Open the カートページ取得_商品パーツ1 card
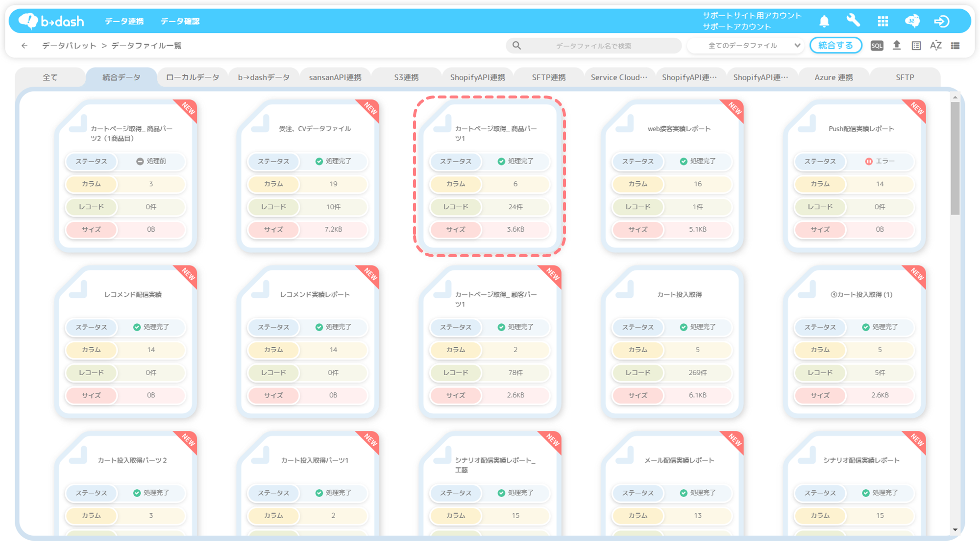Image resolution: width=980 pixels, height=551 pixels. coord(490,176)
